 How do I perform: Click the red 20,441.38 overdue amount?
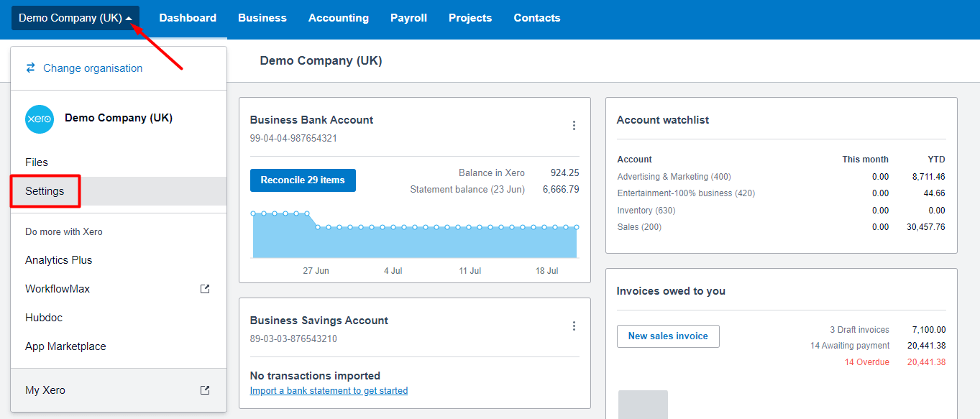click(926, 362)
